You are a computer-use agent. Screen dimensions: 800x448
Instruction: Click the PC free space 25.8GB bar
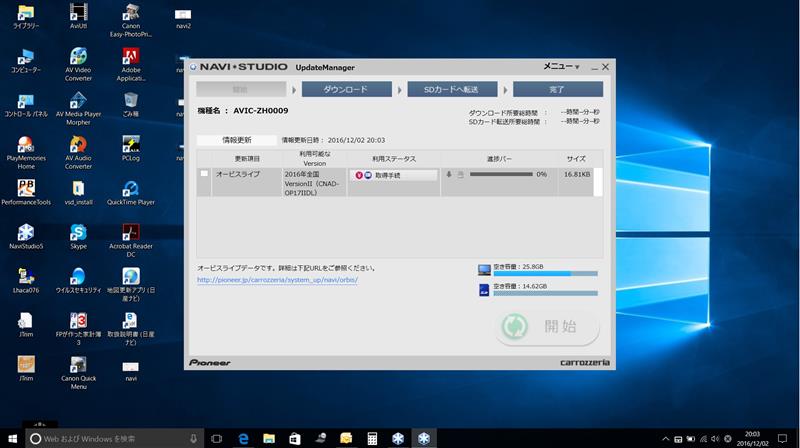coord(545,274)
